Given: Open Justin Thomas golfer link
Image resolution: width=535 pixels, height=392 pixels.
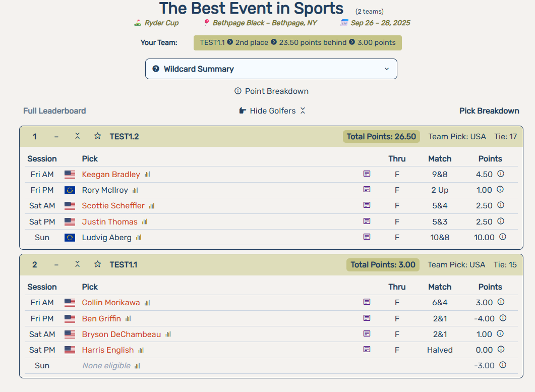Looking at the screenshot, I should pos(109,222).
